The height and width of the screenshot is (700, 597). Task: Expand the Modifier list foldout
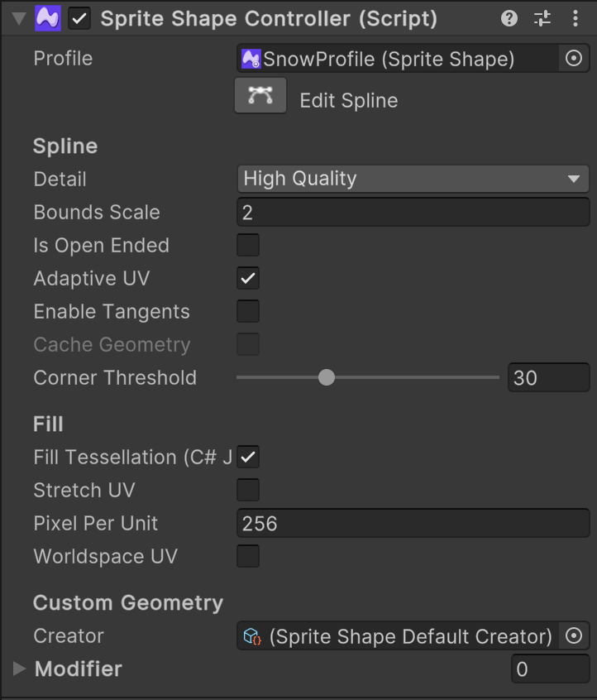(x=19, y=669)
